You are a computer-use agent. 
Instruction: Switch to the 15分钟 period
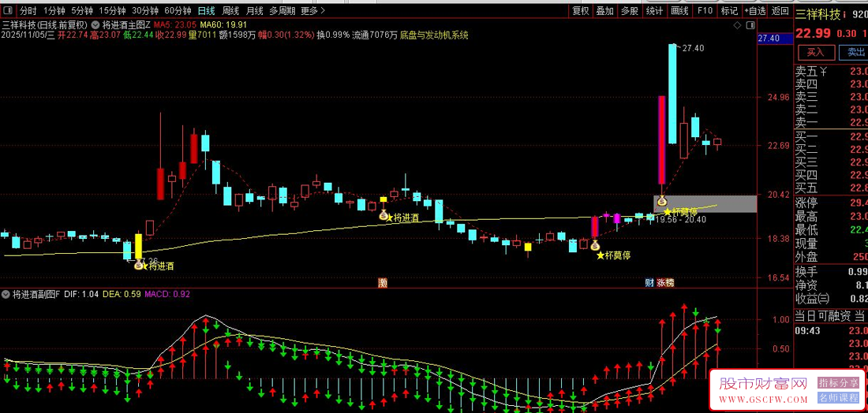pyautogui.click(x=112, y=10)
